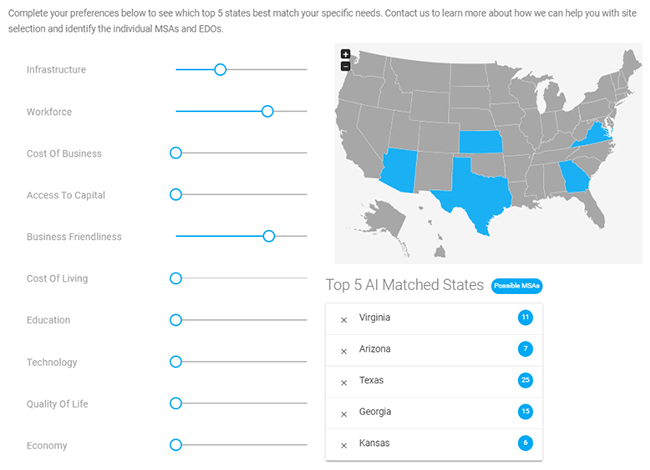
Task: Click Texas's MSA count badge 25
Action: pos(525,380)
